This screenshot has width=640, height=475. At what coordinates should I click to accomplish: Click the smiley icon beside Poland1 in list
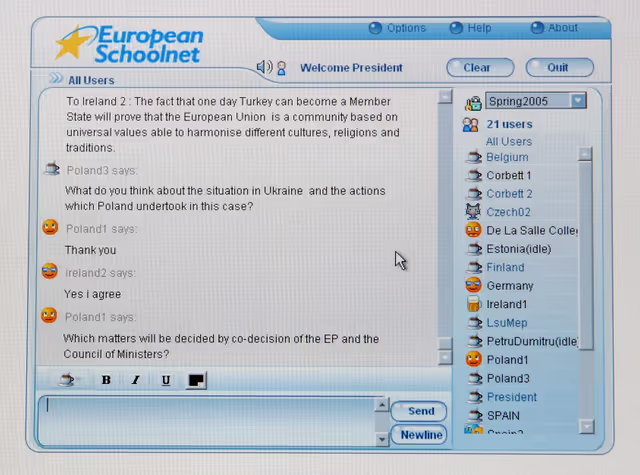[x=473, y=359]
